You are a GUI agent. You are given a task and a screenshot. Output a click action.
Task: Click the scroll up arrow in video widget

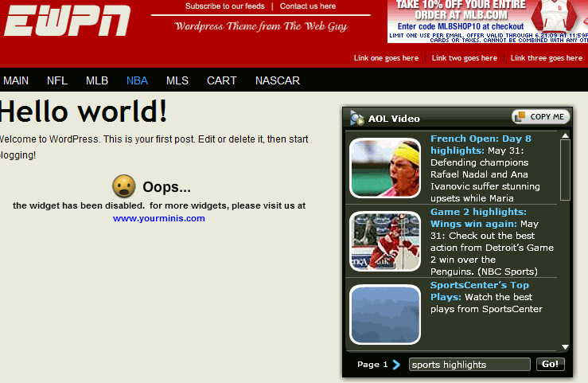tap(565, 135)
